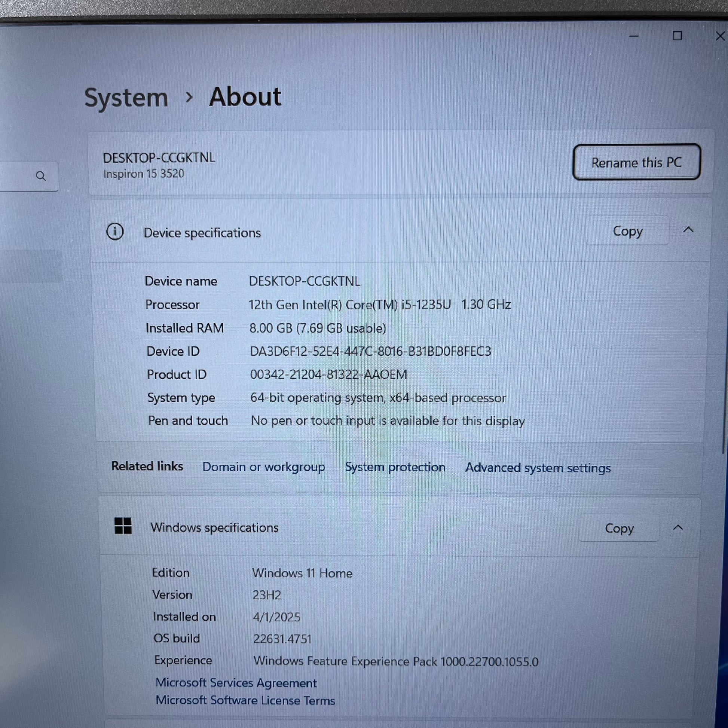This screenshot has height=728, width=728.
Task: Click the Device name label
Action: [x=181, y=281]
